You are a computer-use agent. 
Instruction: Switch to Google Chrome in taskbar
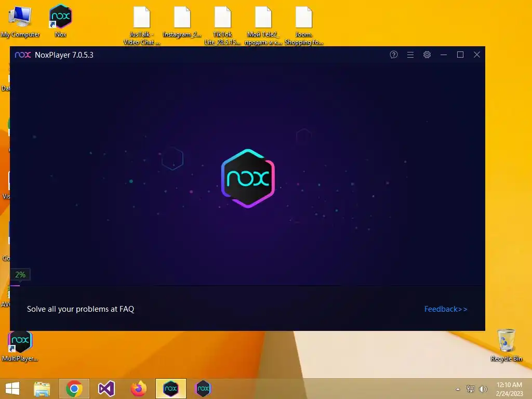pos(74,389)
